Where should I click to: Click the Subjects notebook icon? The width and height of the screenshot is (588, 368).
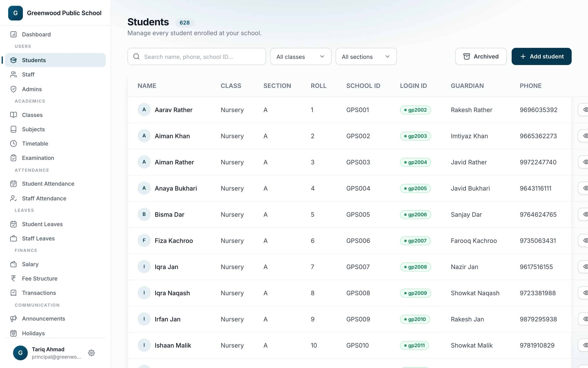point(14,129)
